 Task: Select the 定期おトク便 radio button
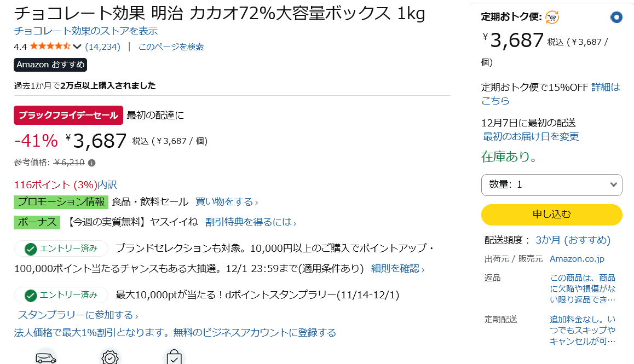pos(616,18)
